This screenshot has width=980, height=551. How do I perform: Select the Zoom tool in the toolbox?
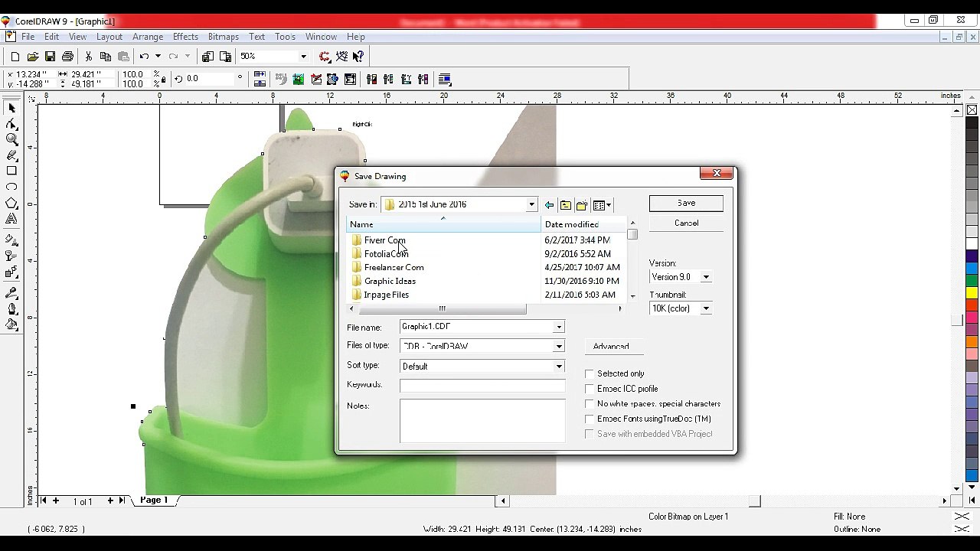[x=11, y=139]
